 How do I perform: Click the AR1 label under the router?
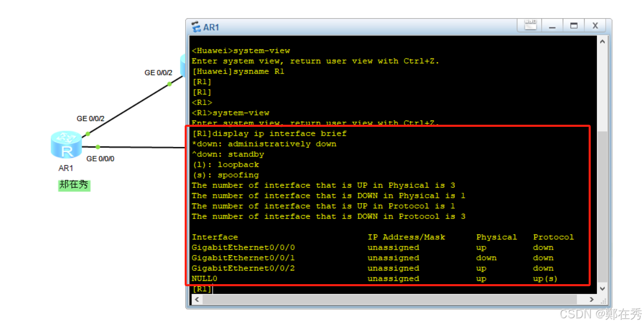(66, 168)
